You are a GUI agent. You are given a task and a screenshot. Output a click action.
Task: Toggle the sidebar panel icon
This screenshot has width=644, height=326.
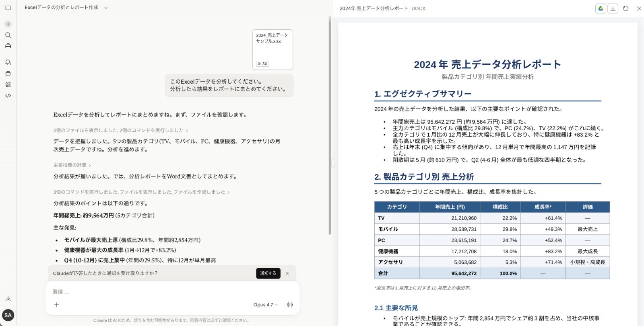(x=8, y=8)
